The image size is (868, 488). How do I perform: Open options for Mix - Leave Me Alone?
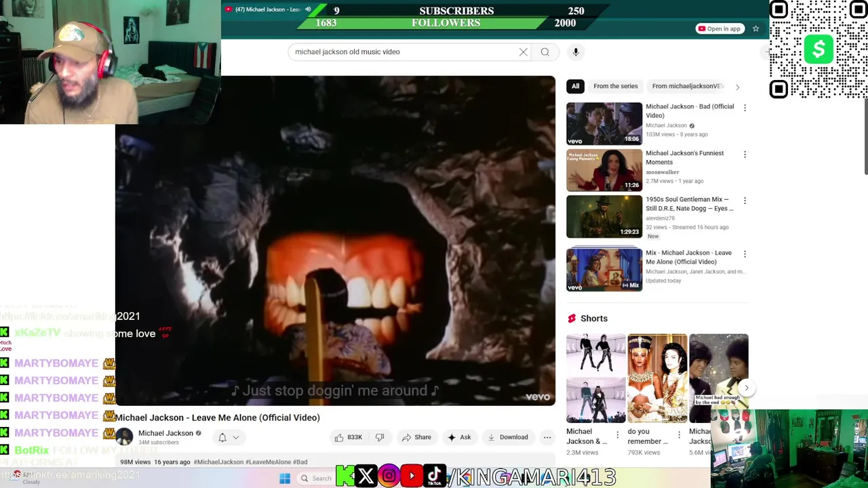coord(745,254)
